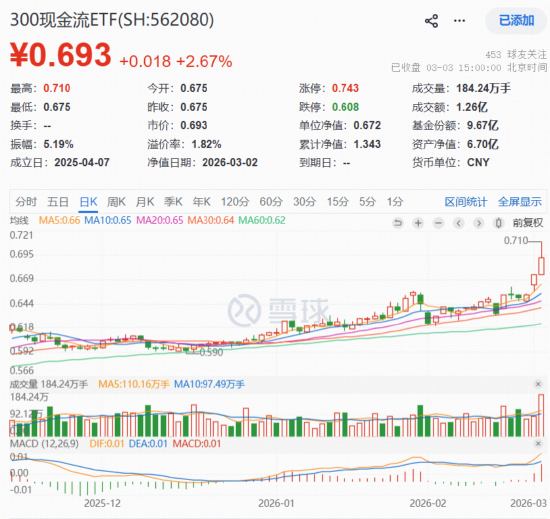Switch to the 60分 chart tab

click(271, 202)
